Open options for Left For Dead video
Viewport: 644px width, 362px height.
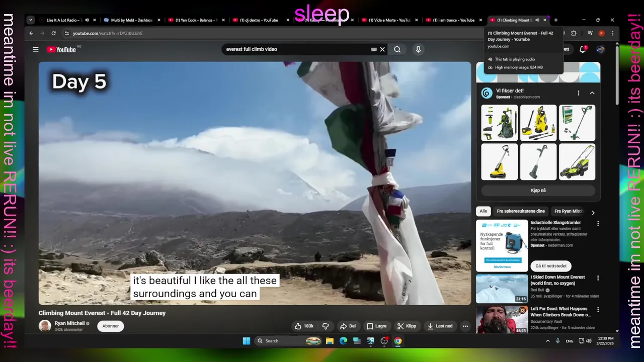click(x=598, y=310)
